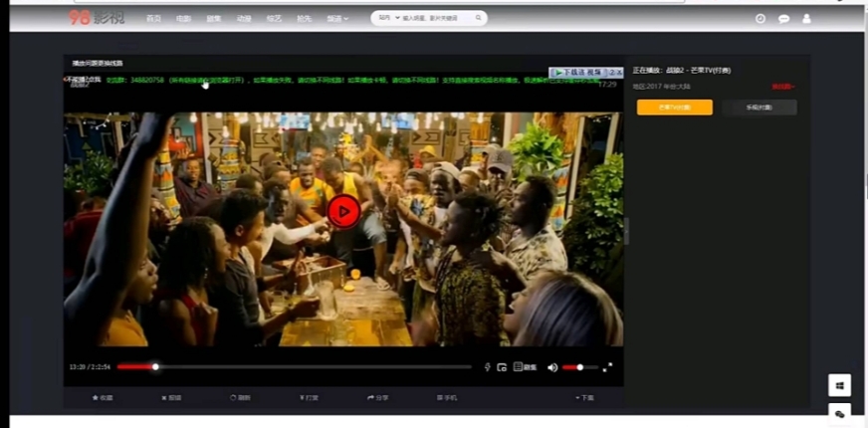Open the 剧集 episode list in player
Screen dimensions: 868x428
525,367
